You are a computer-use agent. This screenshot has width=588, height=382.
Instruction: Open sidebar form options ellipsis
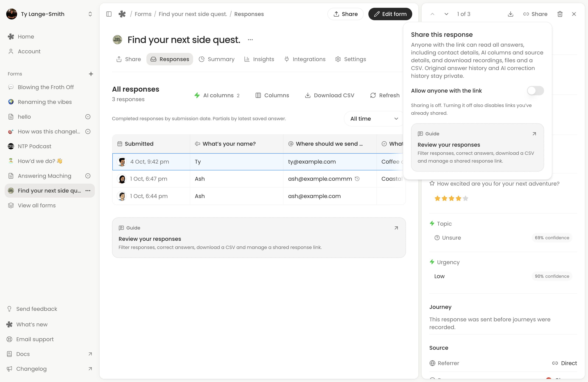pyautogui.click(x=88, y=190)
